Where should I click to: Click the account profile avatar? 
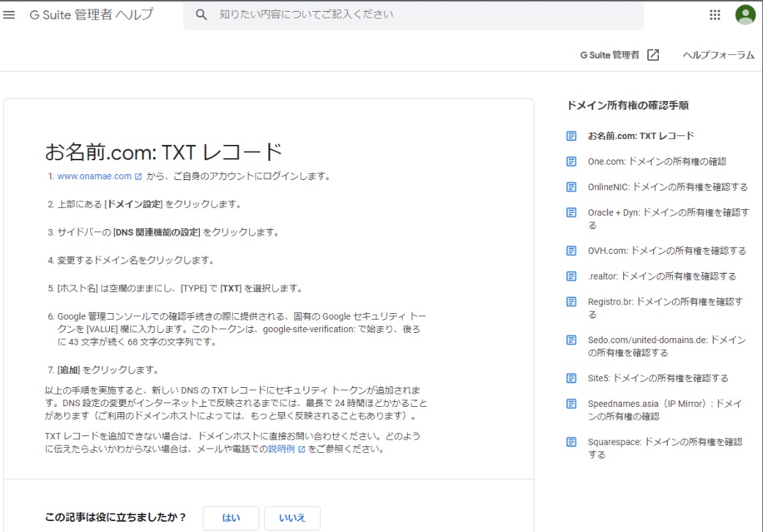point(744,15)
